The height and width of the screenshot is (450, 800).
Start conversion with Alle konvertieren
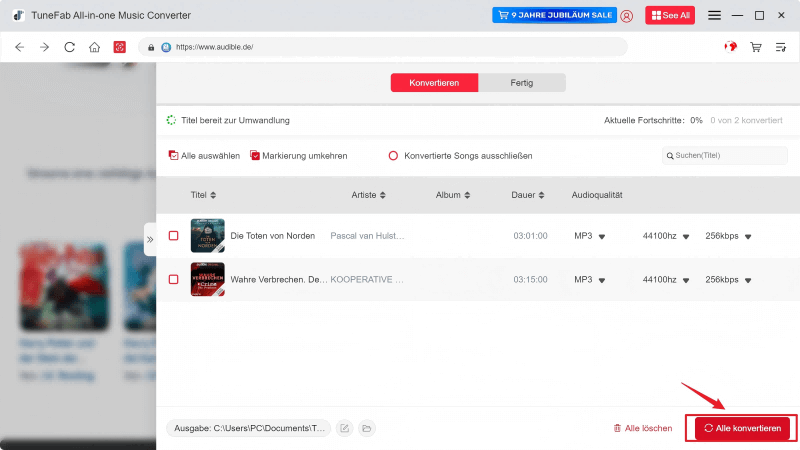(x=742, y=428)
